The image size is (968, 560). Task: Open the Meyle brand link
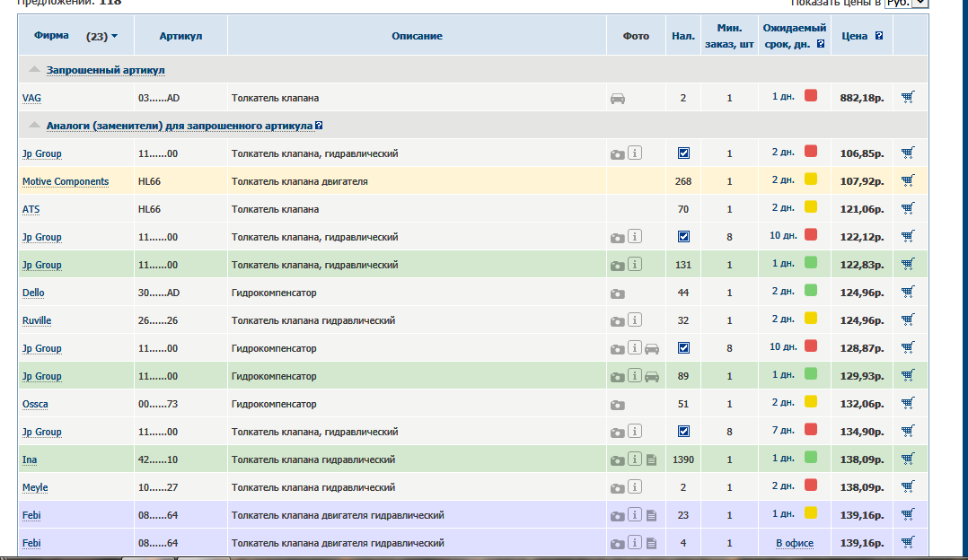(35, 487)
